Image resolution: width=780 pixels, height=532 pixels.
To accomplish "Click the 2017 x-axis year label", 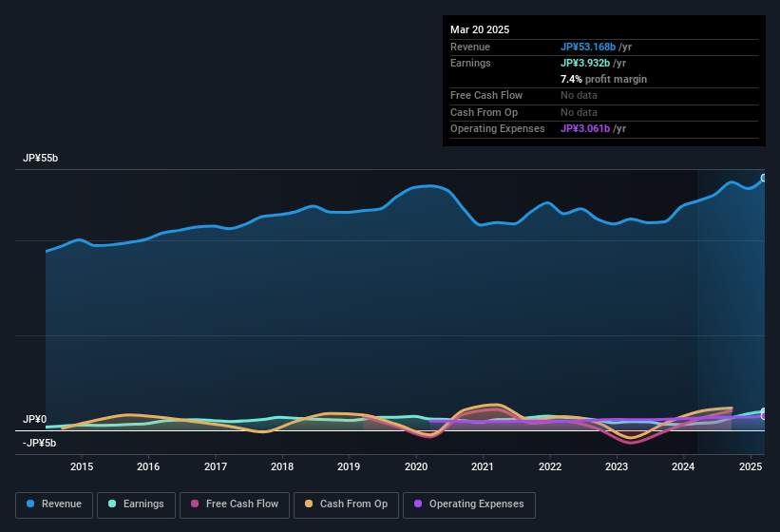I will (216, 466).
